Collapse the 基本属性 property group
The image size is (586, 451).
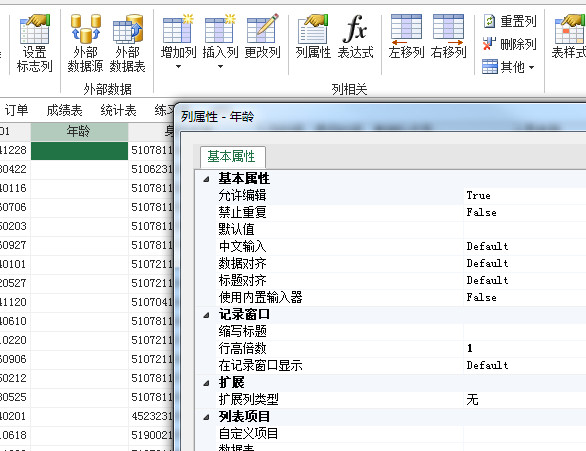[x=206, y=179]
